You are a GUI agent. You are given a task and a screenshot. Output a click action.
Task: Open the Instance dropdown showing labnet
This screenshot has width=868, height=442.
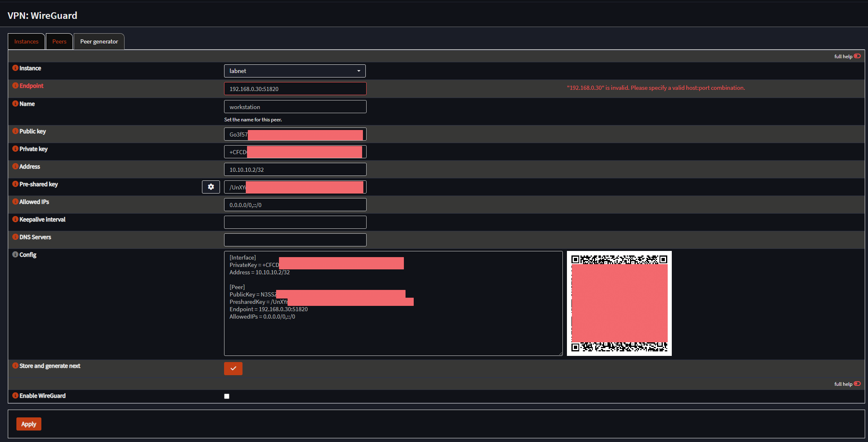pyautogui.click(x=295, y=71)
